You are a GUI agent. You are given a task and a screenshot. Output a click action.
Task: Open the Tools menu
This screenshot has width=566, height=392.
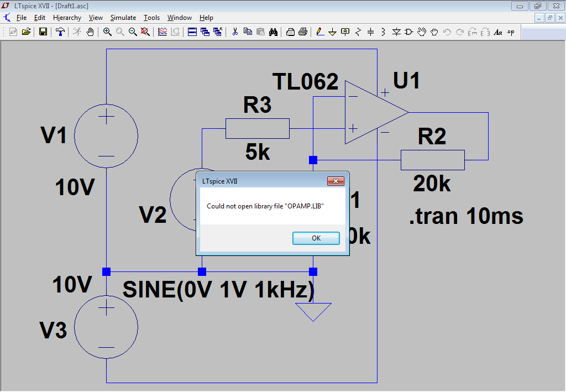(x=151, y=18)
